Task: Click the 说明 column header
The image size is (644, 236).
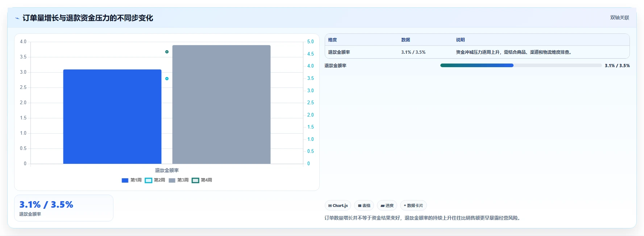Action: tap(460, 40)
